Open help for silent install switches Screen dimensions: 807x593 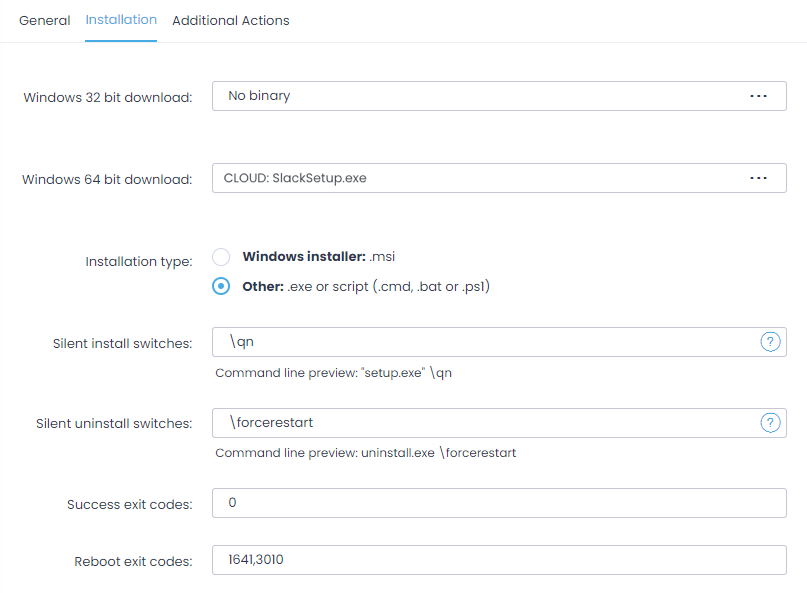pos(770,341)
